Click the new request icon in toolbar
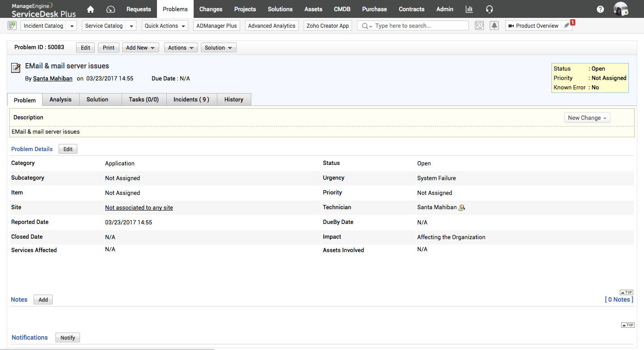Image resolution: width=644 pixels, height=350 pixels. 12,26
